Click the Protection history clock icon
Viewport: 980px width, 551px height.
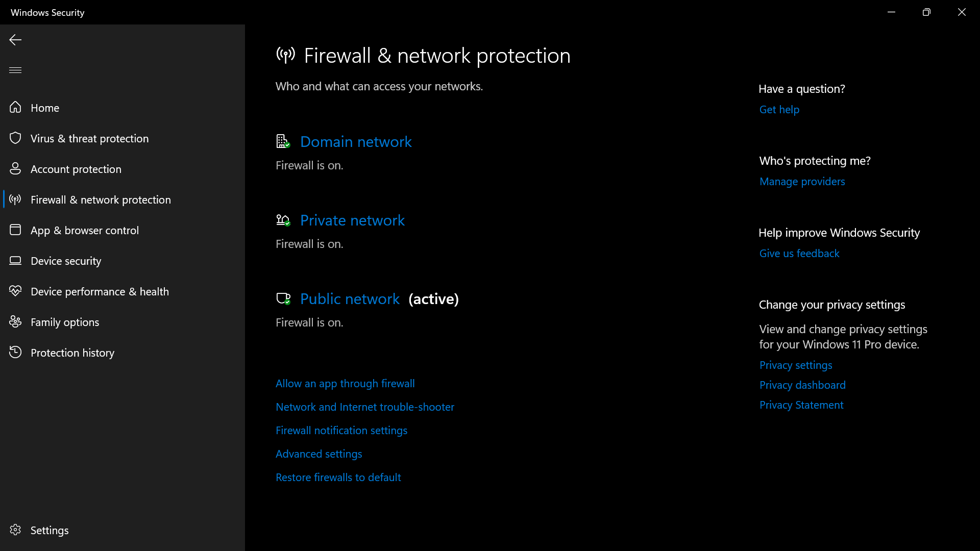(x=15, y=353)
